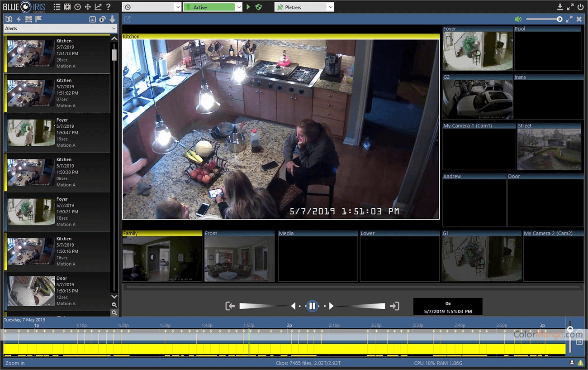Click the clip list scroll-down arrow
This screenshot has width=588, height=370.
114,297
